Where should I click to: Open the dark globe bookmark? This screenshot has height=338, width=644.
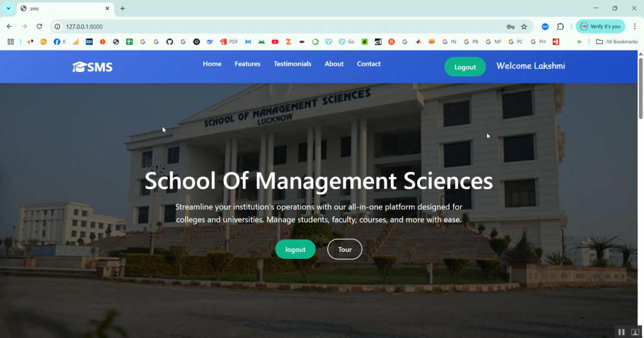coord(116,42)
